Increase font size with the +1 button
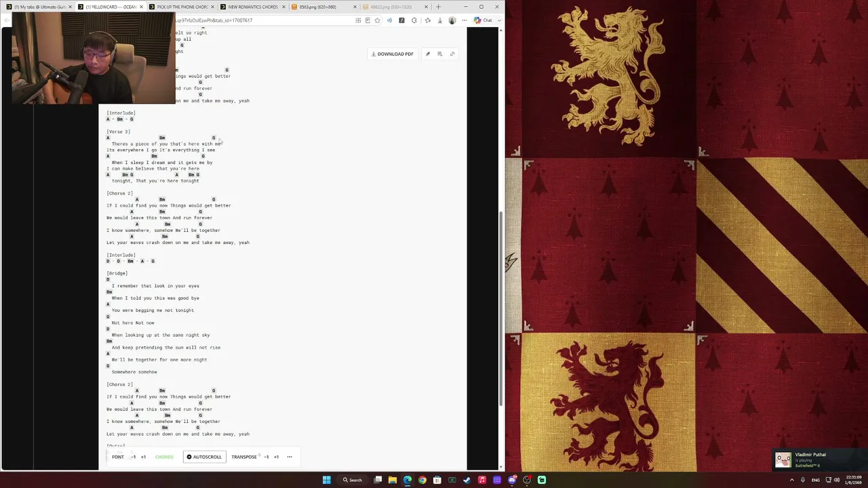This screenshot has height=488, width=868. (x=143, y=457)
